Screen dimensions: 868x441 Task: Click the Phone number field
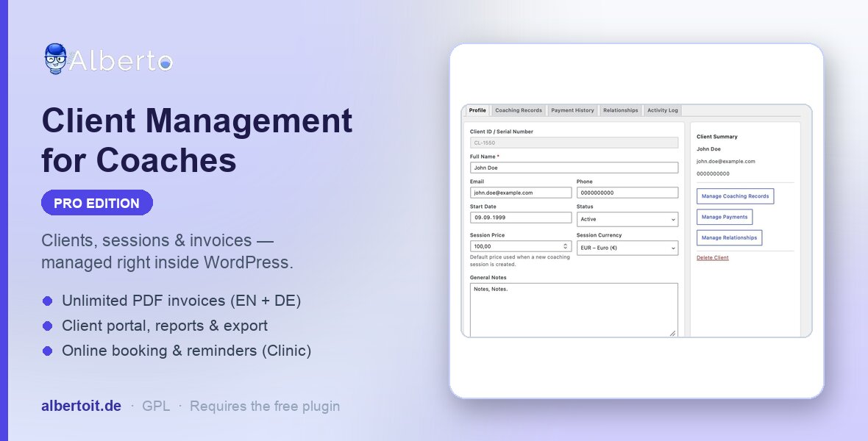click(627, 193)
